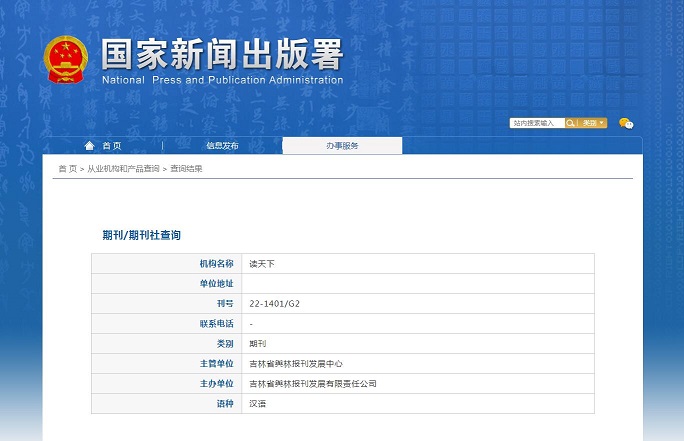Click the magnifier search icon
684x441 pixels.
571,123
